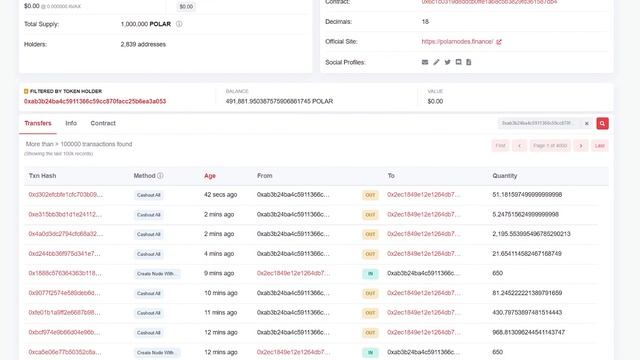Click the 1,000,000 POLAR total supply value

click(x=146, y=24)
